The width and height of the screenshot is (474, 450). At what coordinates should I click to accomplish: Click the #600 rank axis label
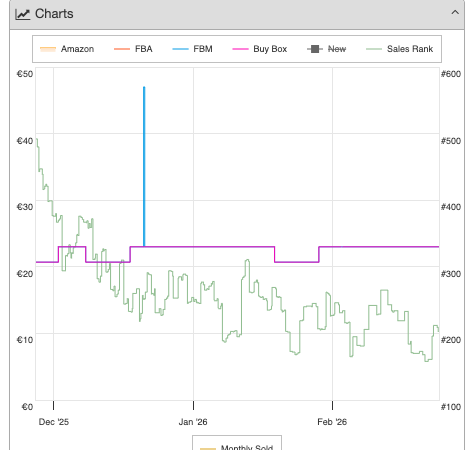[x=451, y=74]
